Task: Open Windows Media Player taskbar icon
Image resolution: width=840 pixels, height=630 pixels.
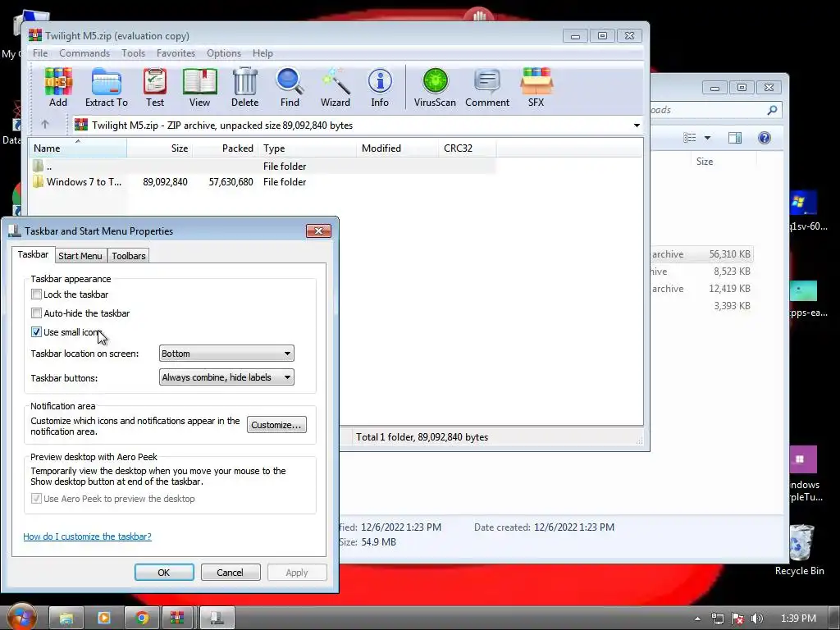Action: coord(104,619)
